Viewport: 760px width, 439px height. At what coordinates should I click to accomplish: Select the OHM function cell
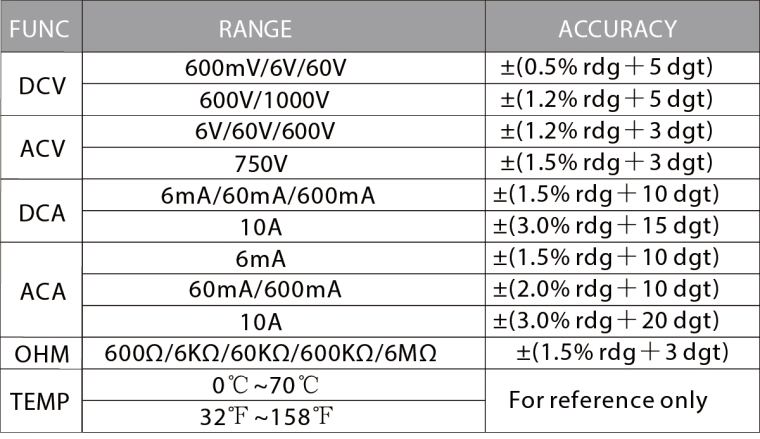(41, 354)
